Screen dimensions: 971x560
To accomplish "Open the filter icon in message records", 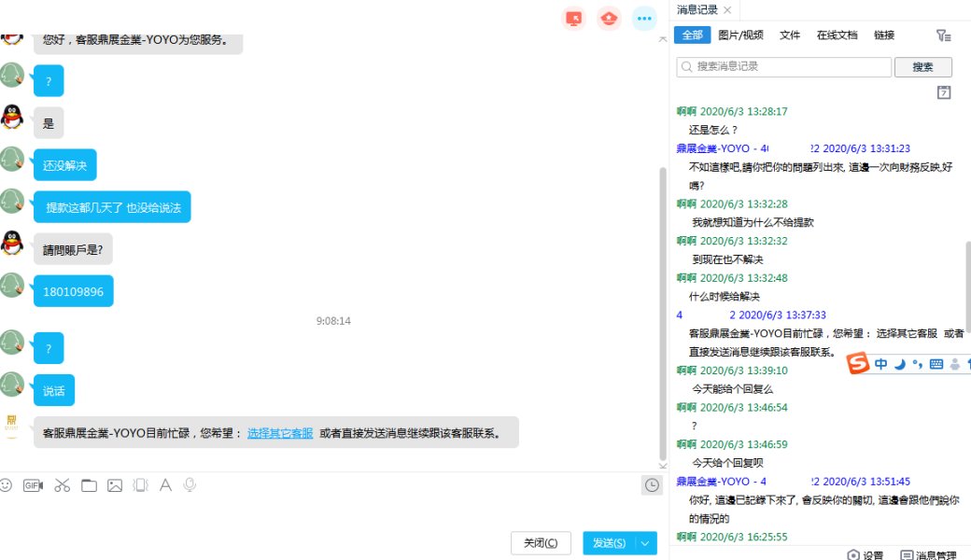I will [x=943, y=35].
